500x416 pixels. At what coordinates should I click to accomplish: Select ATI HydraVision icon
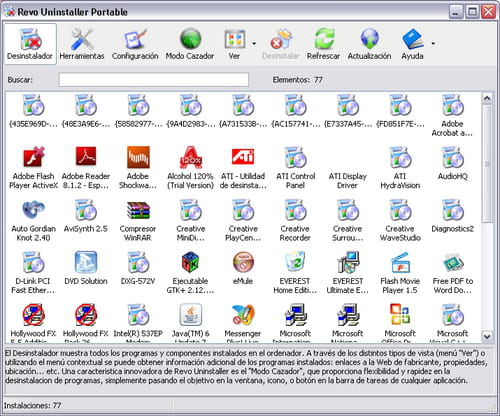click(x=400, y=157)
